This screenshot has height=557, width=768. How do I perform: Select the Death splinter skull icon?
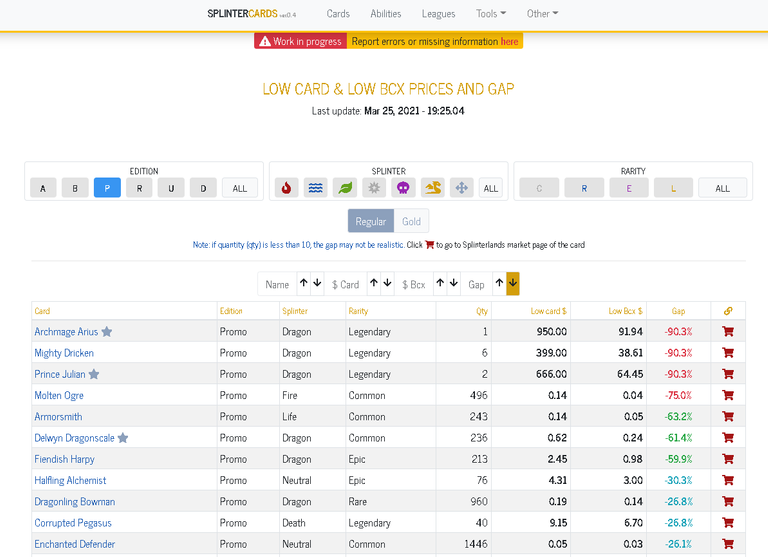pyautogui.click(x=403, y=188)
